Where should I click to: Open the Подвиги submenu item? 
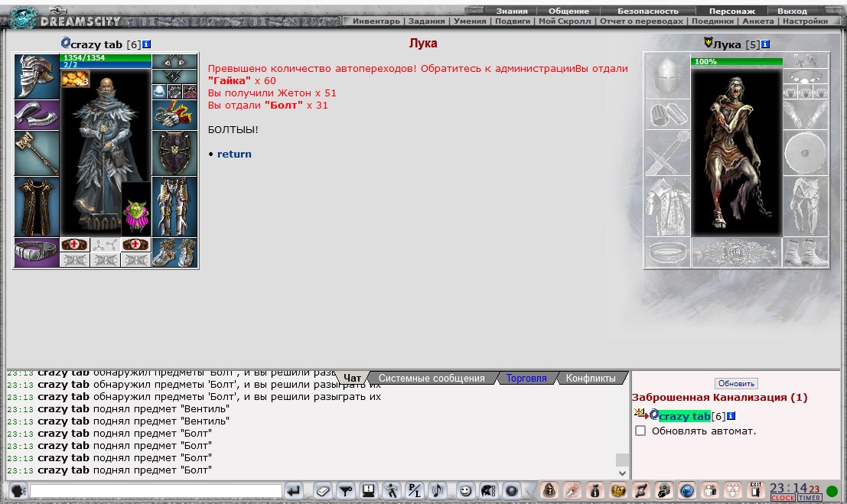[513, 21]
